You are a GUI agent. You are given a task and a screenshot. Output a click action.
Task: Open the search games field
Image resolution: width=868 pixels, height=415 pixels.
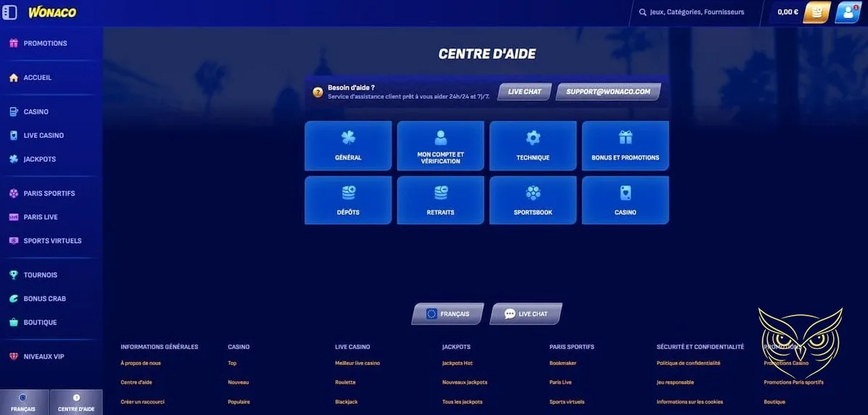tap(696, 12)
